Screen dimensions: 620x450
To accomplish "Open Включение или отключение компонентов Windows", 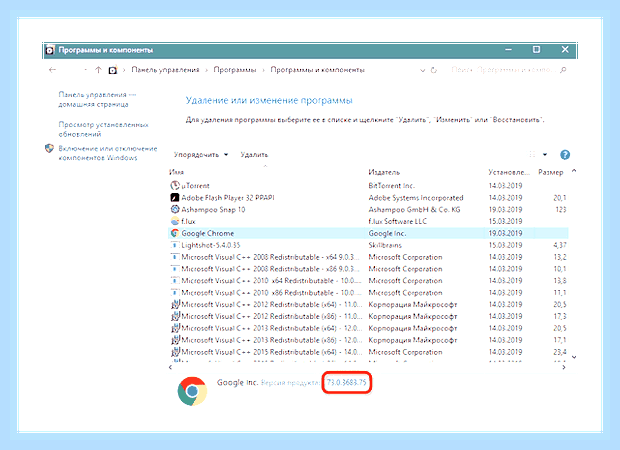I will [108, 153].
